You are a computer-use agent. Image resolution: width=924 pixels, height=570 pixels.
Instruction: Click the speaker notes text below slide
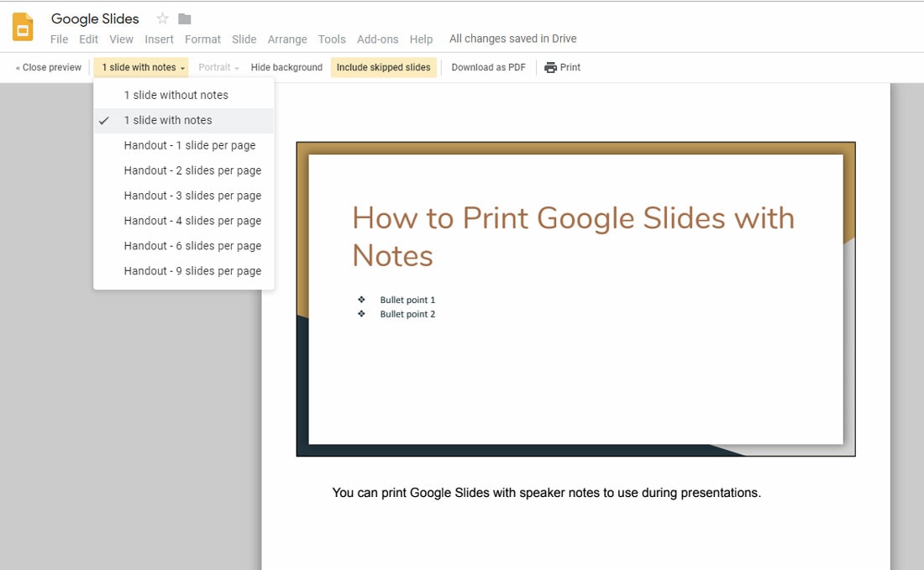(x=546, y=493)
